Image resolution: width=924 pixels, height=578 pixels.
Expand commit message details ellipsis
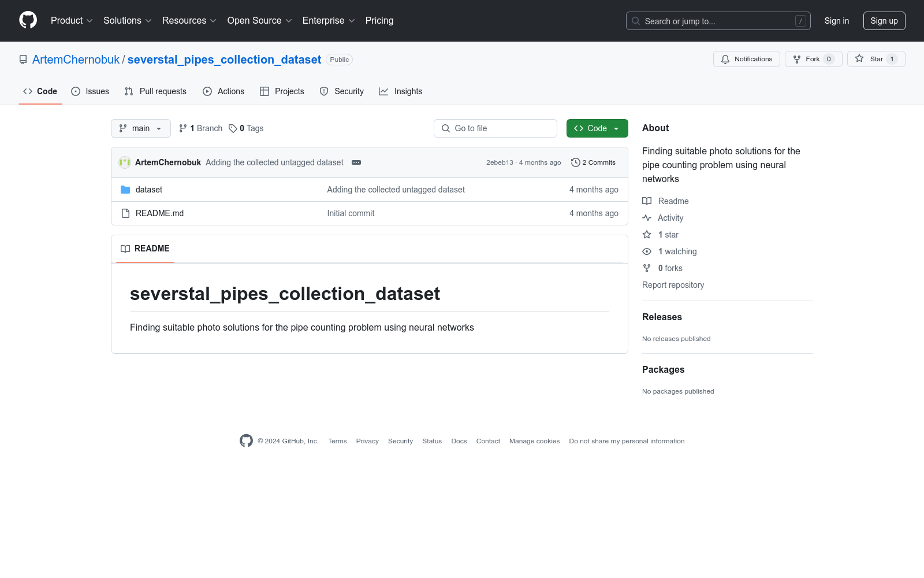tap(356, 162)
